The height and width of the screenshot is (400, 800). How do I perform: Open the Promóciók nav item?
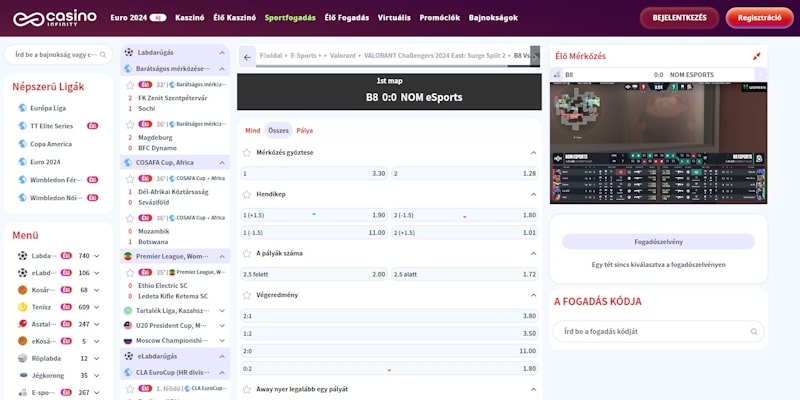coord(439,18)
